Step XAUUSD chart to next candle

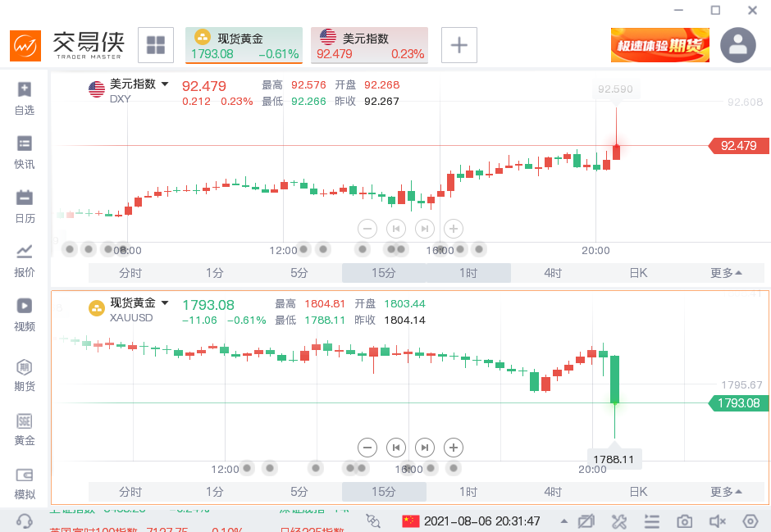[425, 448]
